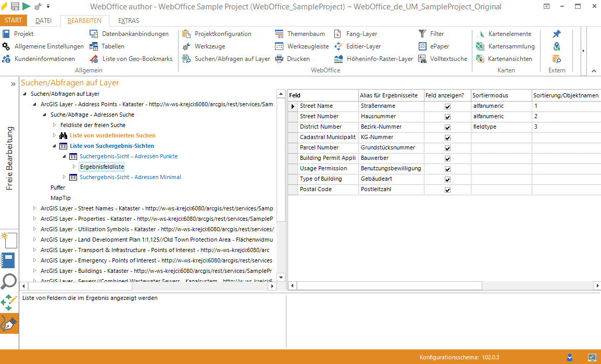This screenshot has height=364, width=601.
Task: Toggle 'Feld anzeigen' for Postal Code
Action: (x=447, y=190)
